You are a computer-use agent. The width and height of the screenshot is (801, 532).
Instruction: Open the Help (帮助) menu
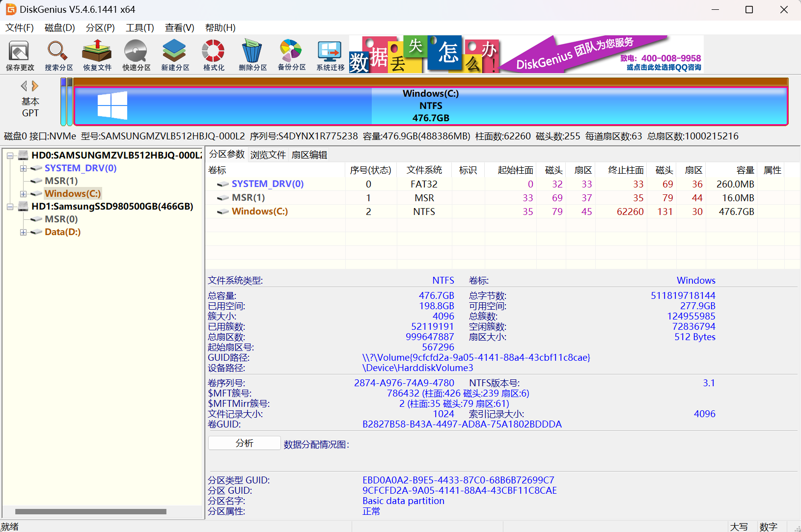(221, 28)
